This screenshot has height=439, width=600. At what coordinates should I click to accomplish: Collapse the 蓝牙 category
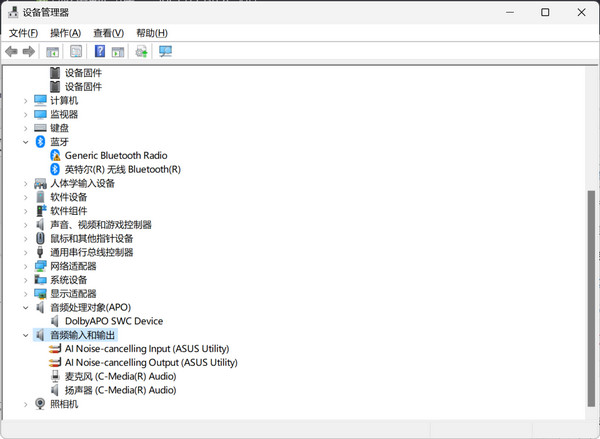[x=26, y=142]
